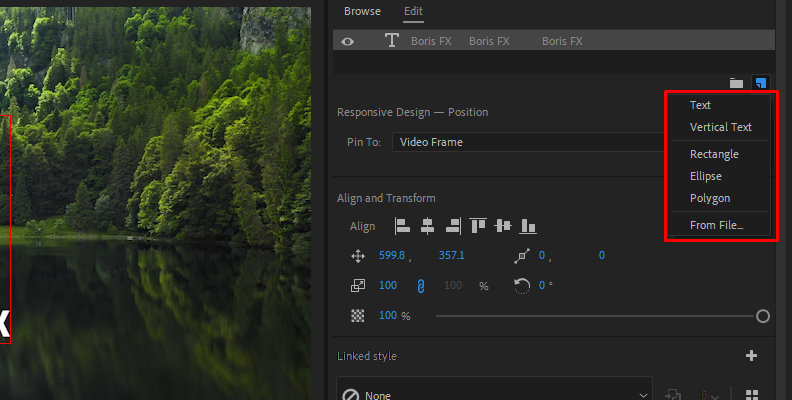Screen dimensions: 792x400
Task: Click the align top icon
Action: coord(478,226)
